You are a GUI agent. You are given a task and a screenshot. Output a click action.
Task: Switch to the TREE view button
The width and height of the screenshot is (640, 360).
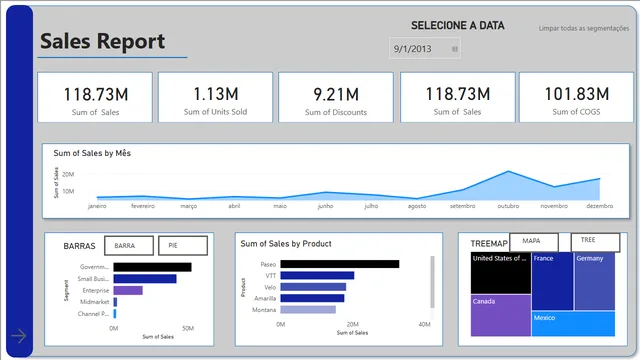click(595, 242)
